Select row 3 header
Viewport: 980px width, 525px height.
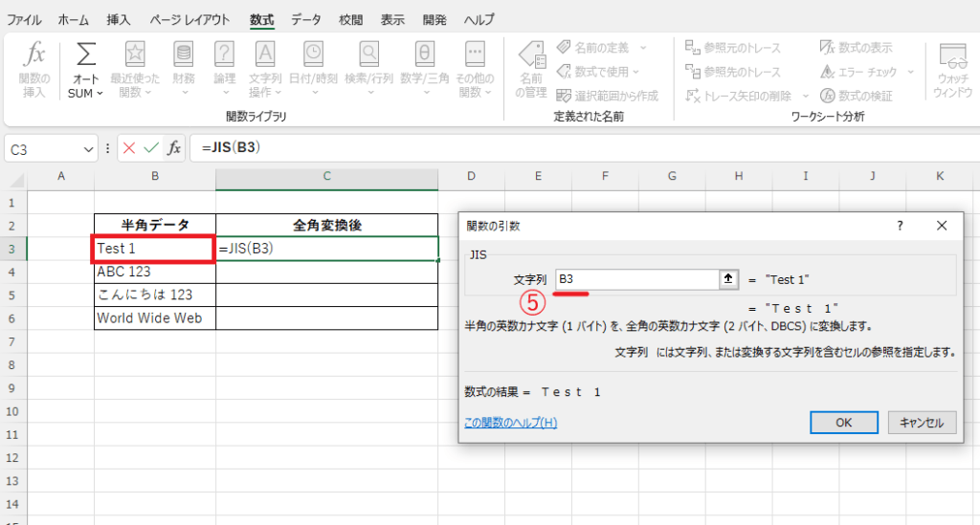click(11, 249)
